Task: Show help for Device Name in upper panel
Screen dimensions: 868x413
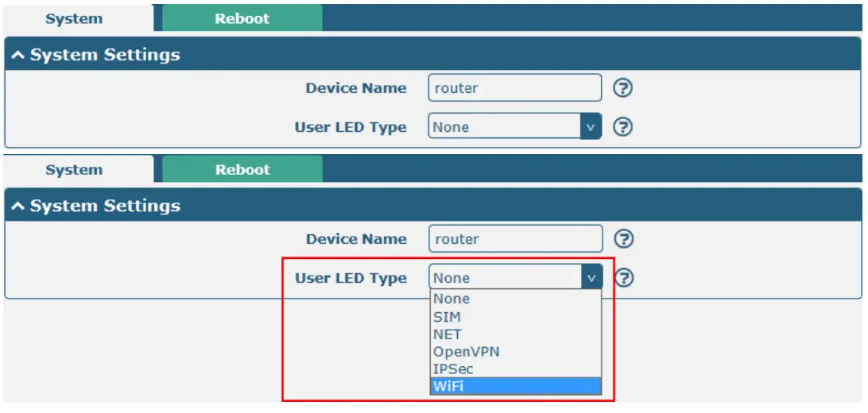Action: (x=623, y=88)
